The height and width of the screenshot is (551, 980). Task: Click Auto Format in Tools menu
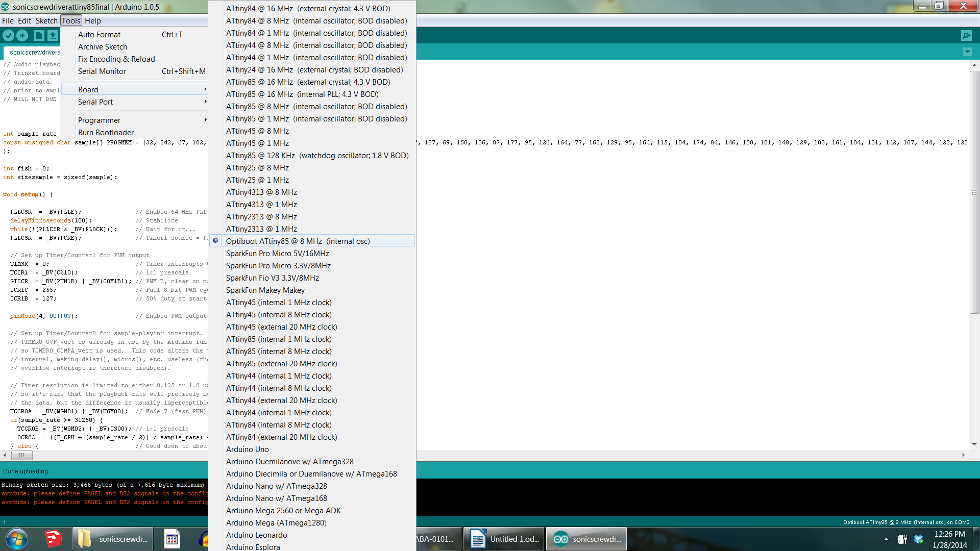[99, 35]
